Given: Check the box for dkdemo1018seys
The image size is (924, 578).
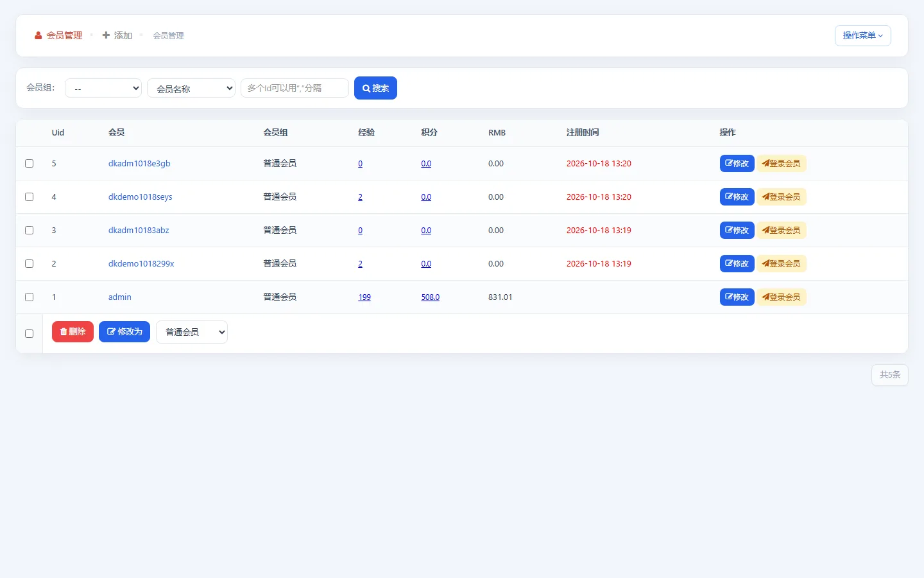Looking at the screenshot, I should coord(29,197).
